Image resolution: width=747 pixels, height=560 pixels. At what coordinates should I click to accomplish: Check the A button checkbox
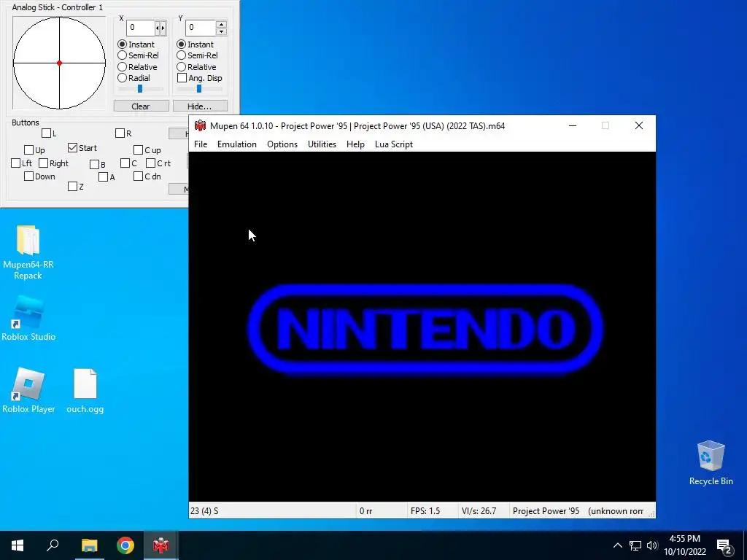[104, 177]
